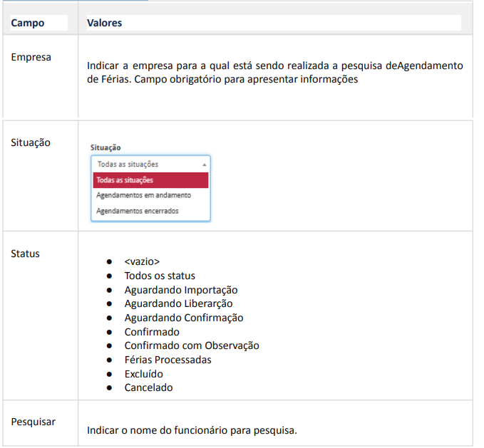Click the Confirmado com Observação list item
Viewport: 484px width, 448px height.
(x=192, y=345)
